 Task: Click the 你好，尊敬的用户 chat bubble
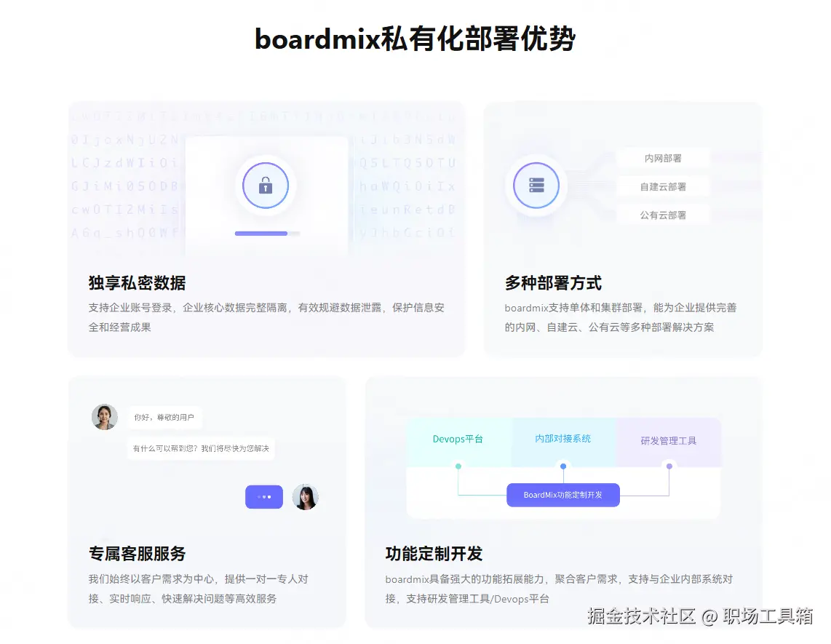point(164,417)
